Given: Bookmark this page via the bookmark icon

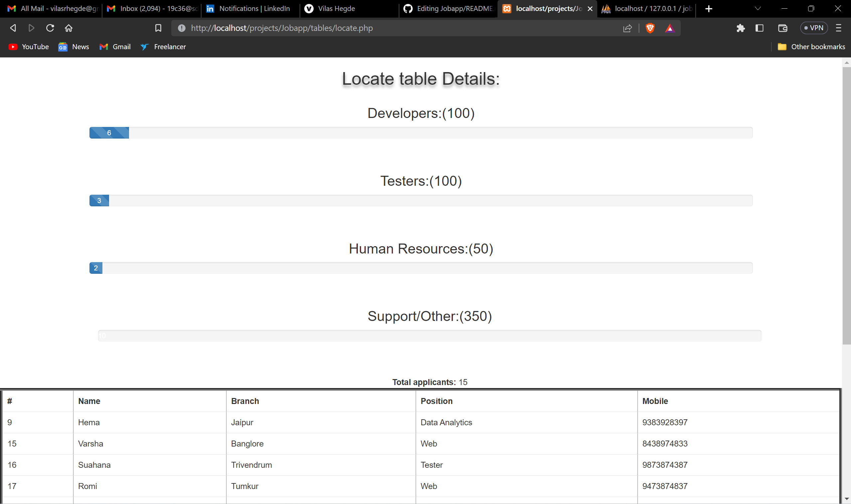Looking at the screenshot, I should [x=158, y=28].
